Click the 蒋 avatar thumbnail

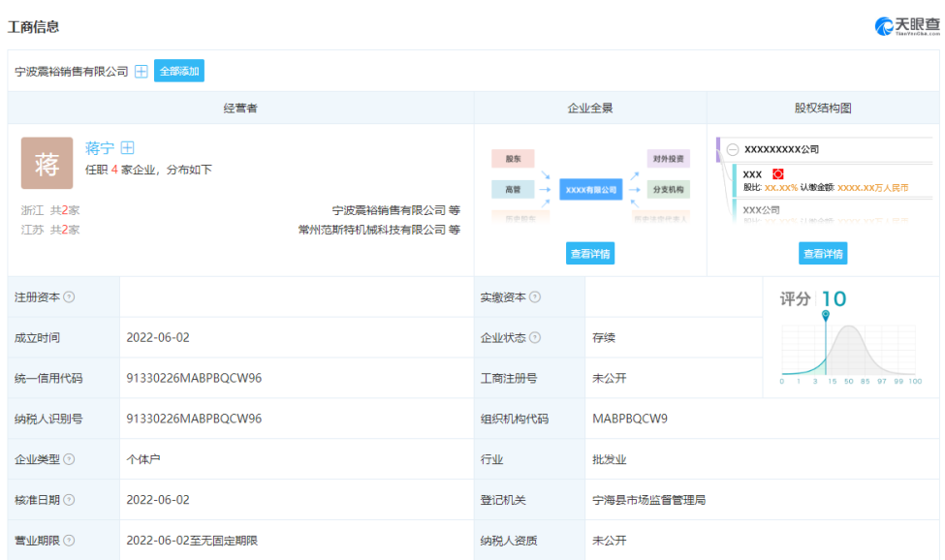[47, 164]
